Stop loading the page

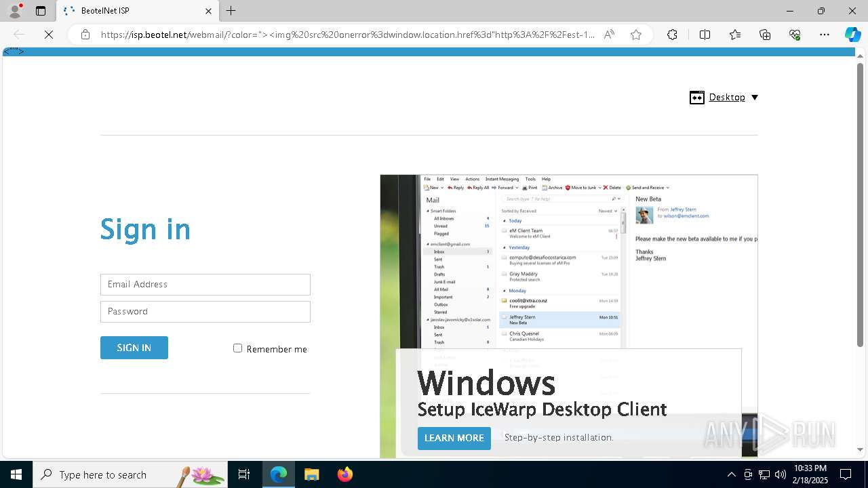point(49,35)
